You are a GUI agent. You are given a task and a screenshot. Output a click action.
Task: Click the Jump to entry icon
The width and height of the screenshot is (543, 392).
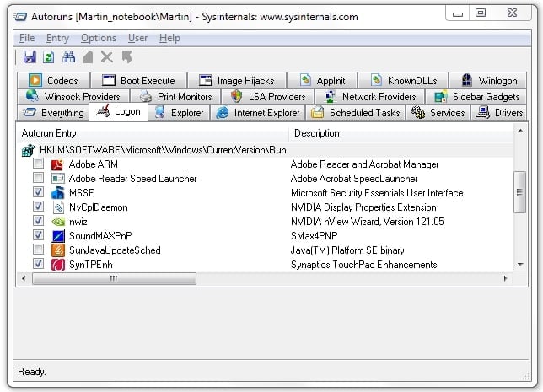tap(126, 56)
